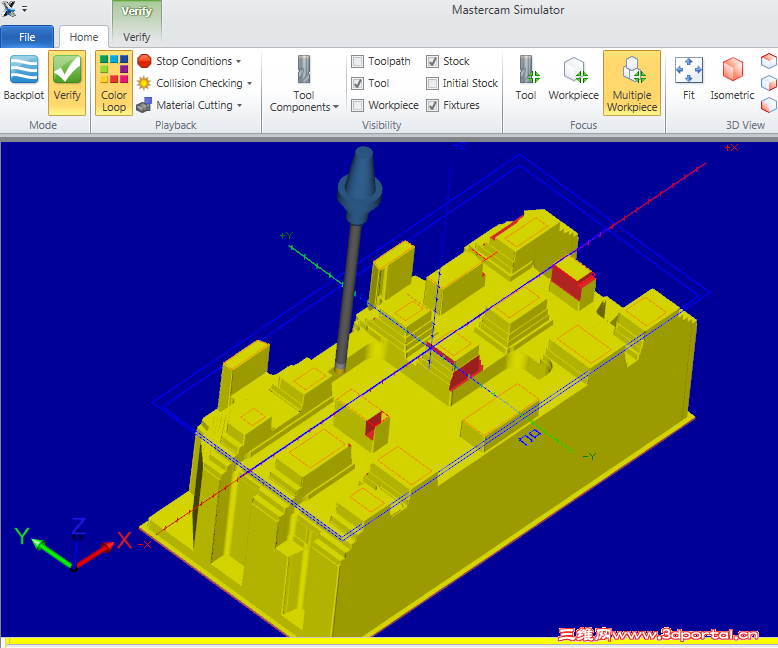The height and width of the screenshot is (648, 778).
Task: Click the middle 3D view cube icon
Action: coord(769,83)
